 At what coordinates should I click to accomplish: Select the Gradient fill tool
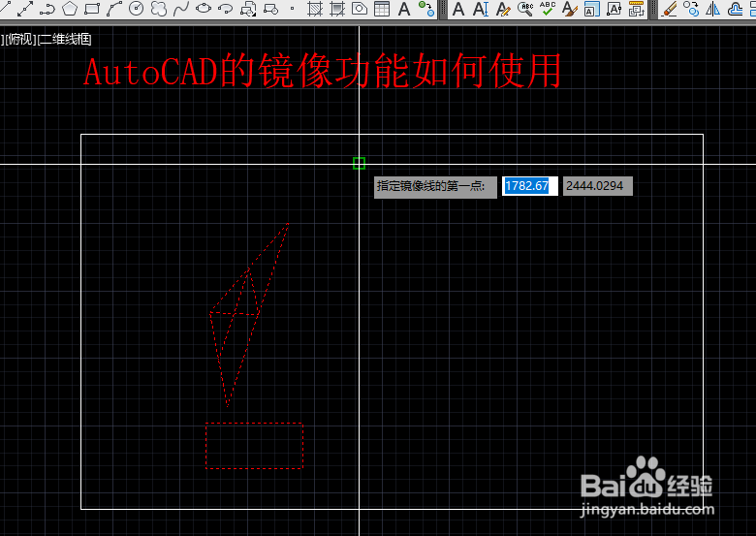click(337, 9)
